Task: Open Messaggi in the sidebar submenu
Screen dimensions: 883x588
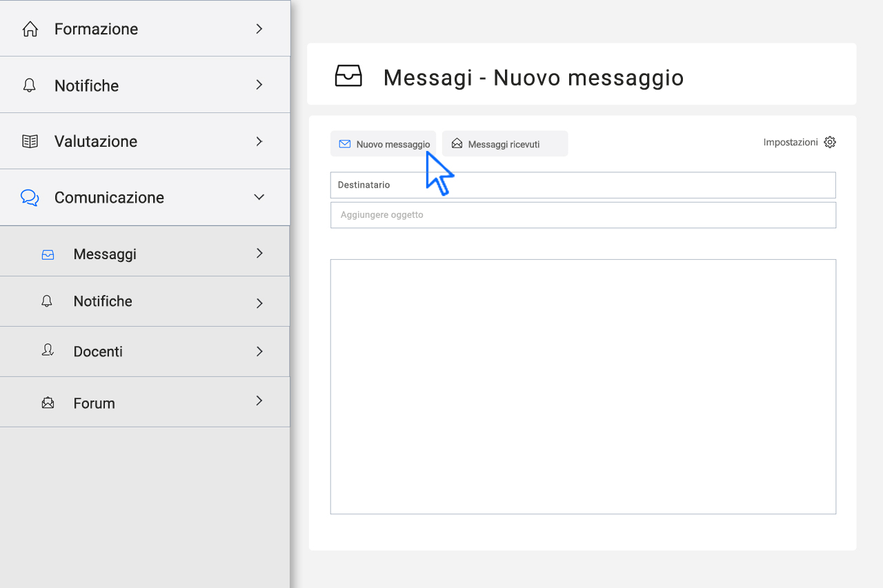Action: pyautogui.click(x=145, y=252)
